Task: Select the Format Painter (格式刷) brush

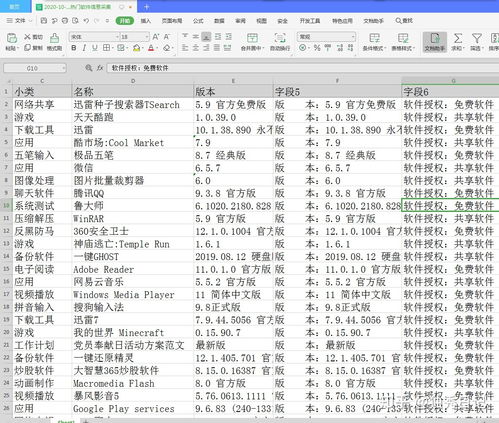Action: [x=54, y=38]
